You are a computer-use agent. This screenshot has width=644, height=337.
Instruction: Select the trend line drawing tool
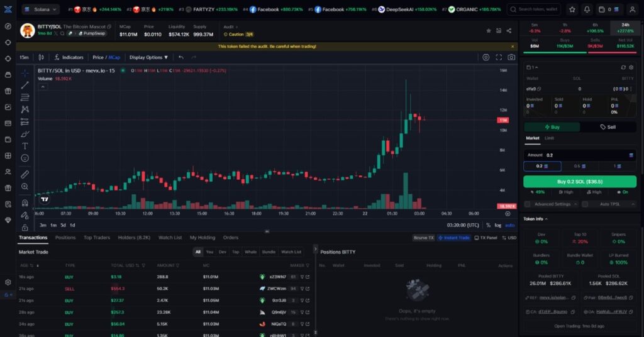[25, 85]
